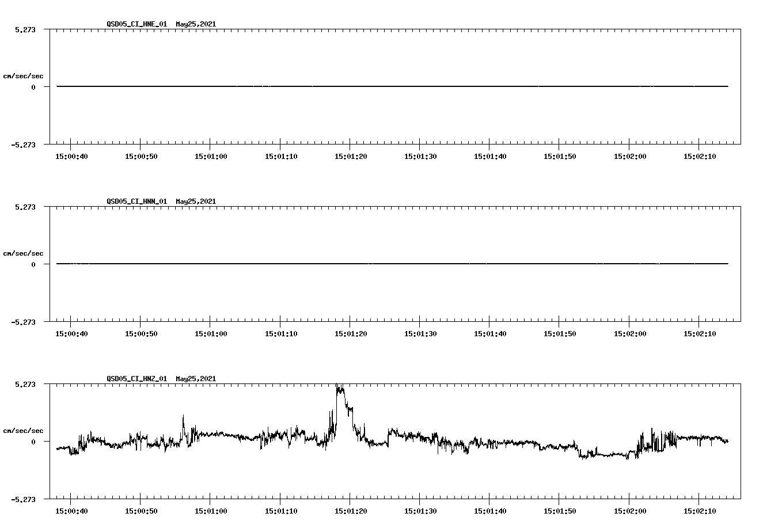The height and width of the screenshot is (532, 782).
Task: Click the cm/sec/sec unit label of top trace
Action: 23,75
